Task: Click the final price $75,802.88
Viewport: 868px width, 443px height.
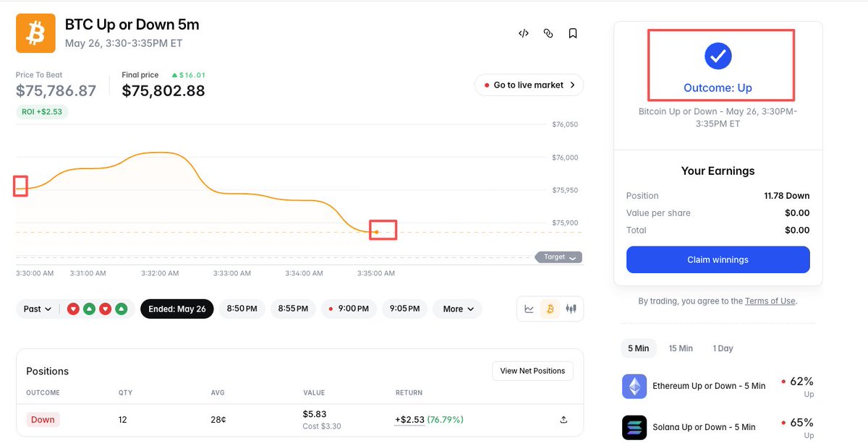Action: 163,91
